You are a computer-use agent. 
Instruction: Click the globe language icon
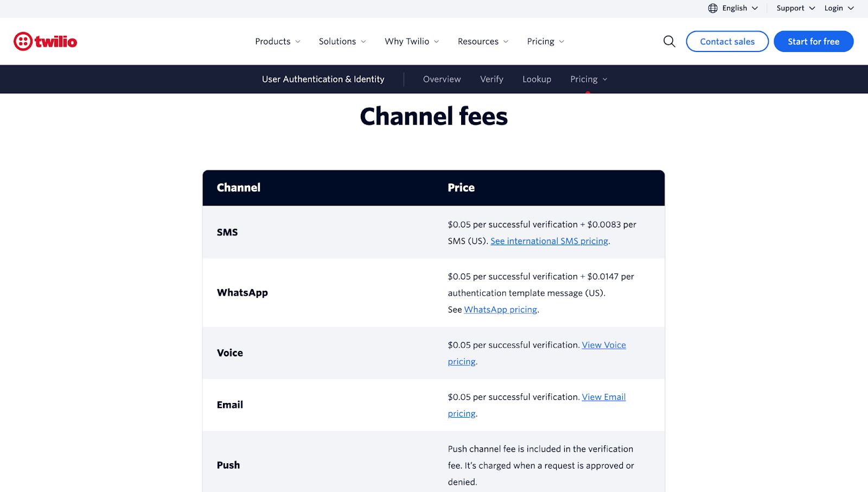[x=713, y=8]
